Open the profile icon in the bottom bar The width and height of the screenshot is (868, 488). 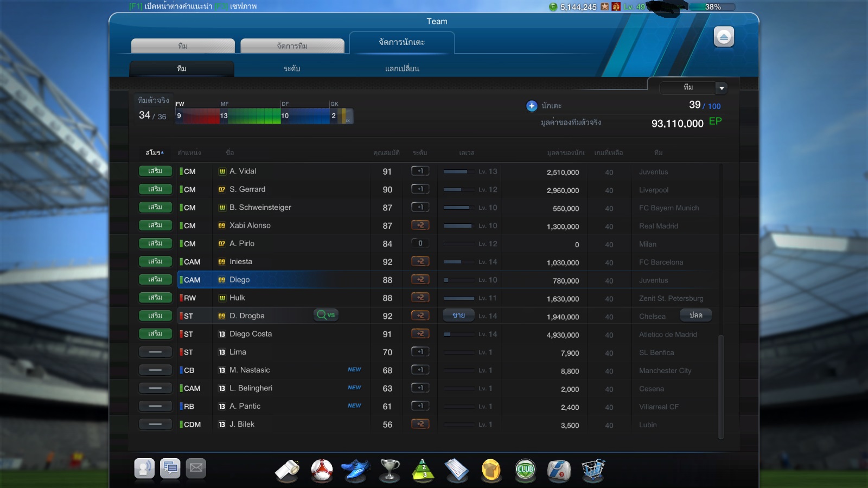[144, 468]
